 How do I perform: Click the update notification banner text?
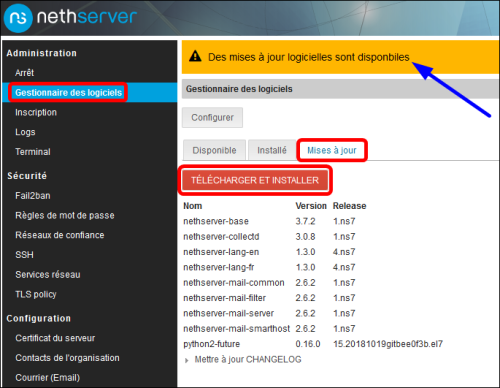tap(309, 57)
